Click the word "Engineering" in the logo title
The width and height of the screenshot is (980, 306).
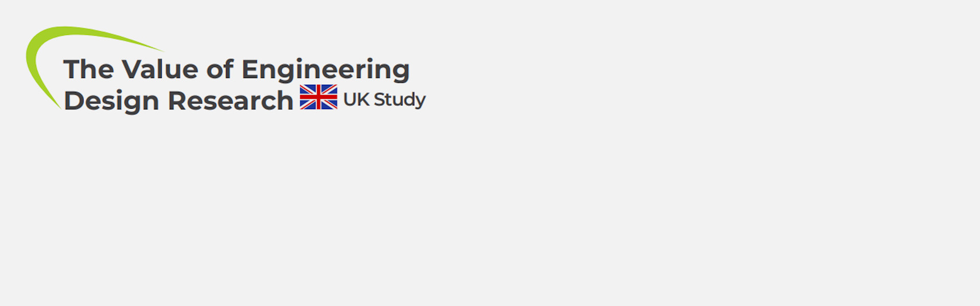[325, 70]
